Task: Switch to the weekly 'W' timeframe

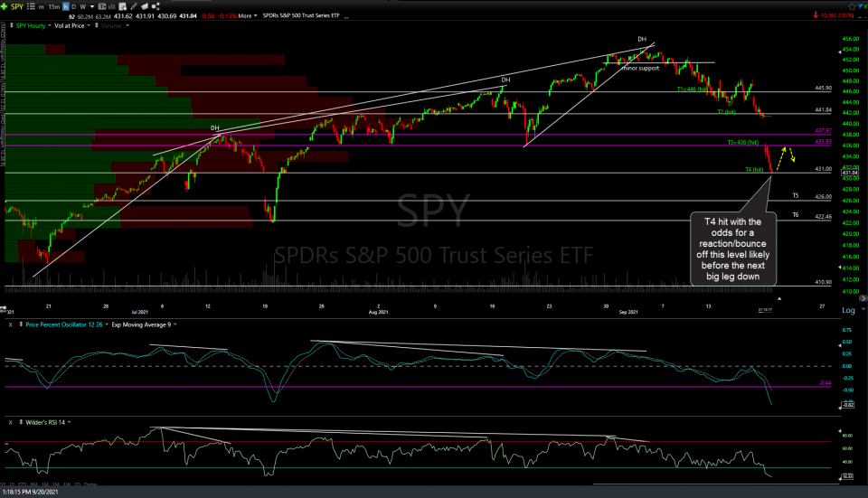Action: pos(82,6)
